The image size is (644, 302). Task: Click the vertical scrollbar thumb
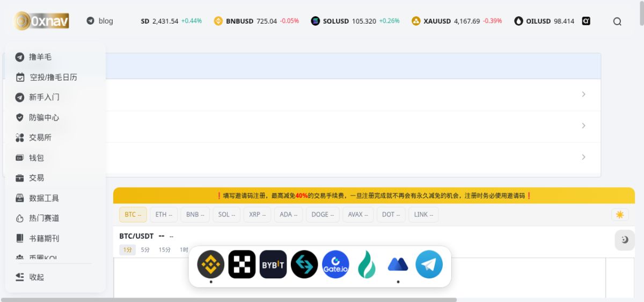click(642, 13)
